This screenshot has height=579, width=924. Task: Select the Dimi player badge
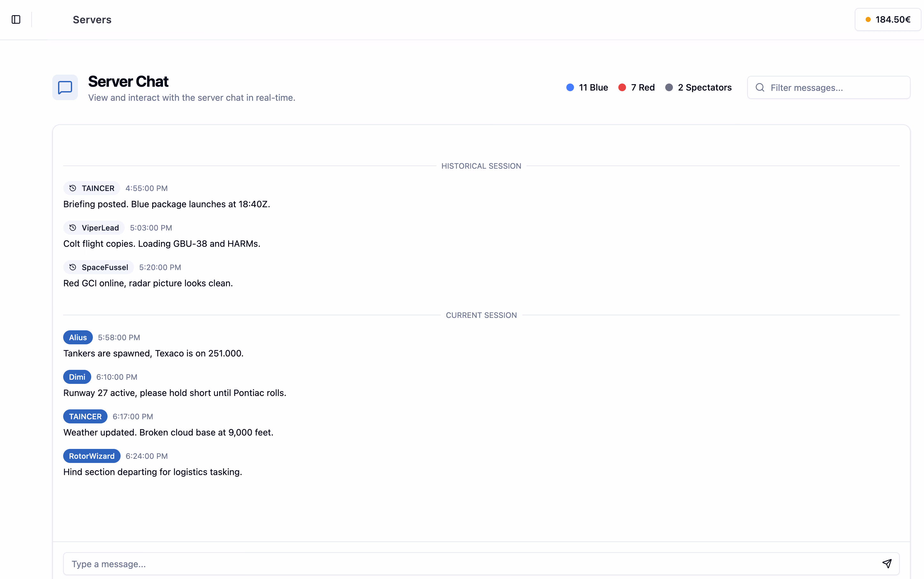[x=77, y=377]
